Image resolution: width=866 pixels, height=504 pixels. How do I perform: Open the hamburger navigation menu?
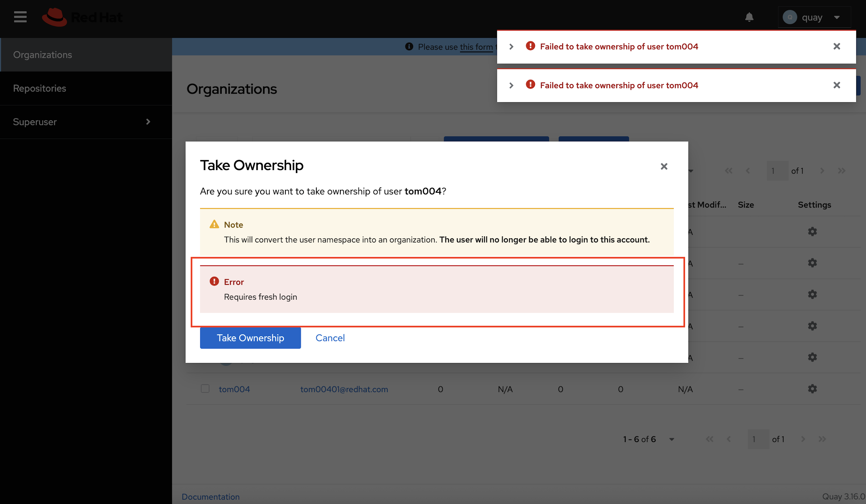[x=20, y=17]
